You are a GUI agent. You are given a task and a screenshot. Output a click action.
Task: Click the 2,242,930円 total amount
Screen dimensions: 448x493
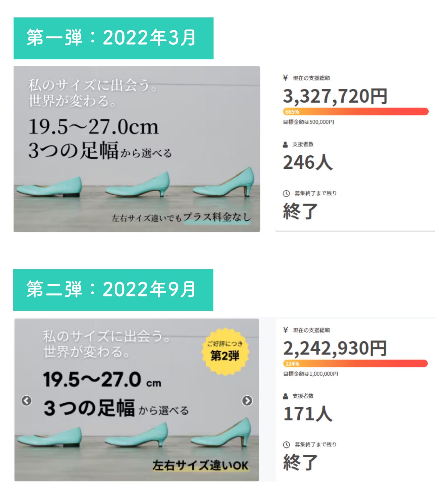click(x=335, y=348)
